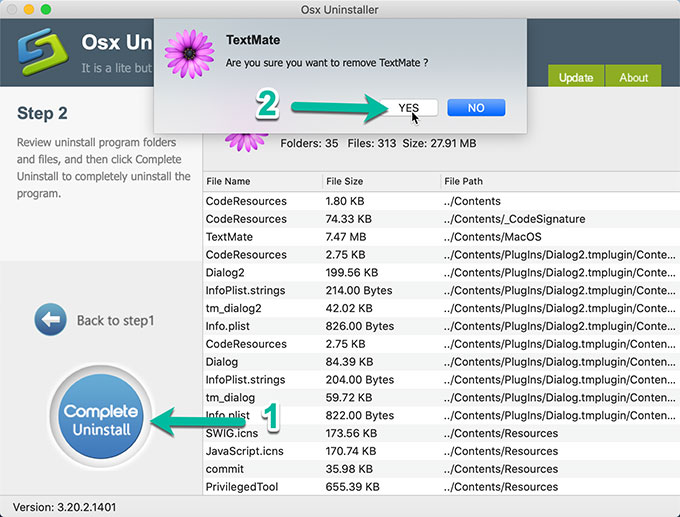The height and width of the screenshot is (517, 680).
Task: Select the tm_dialog2 file row
Action: (x=441, y=308)
